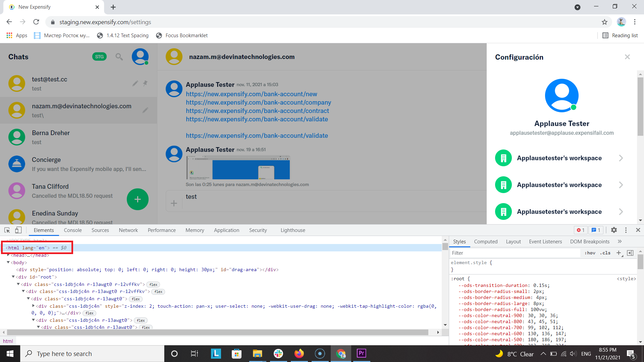Open DevTools customize menu (three dots)
644x362 pixels.
click(x=626, y=230)
